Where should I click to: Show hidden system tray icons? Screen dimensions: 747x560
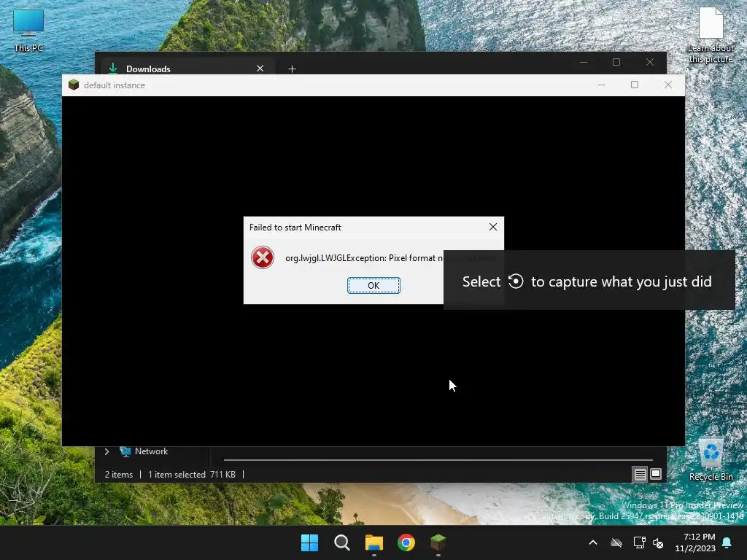[592, 542]
